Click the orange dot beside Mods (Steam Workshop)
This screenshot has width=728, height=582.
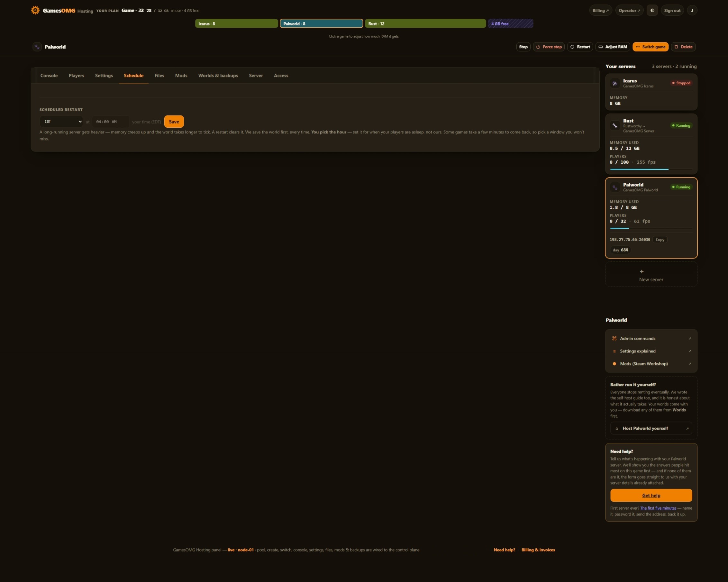tap(614, 364)
